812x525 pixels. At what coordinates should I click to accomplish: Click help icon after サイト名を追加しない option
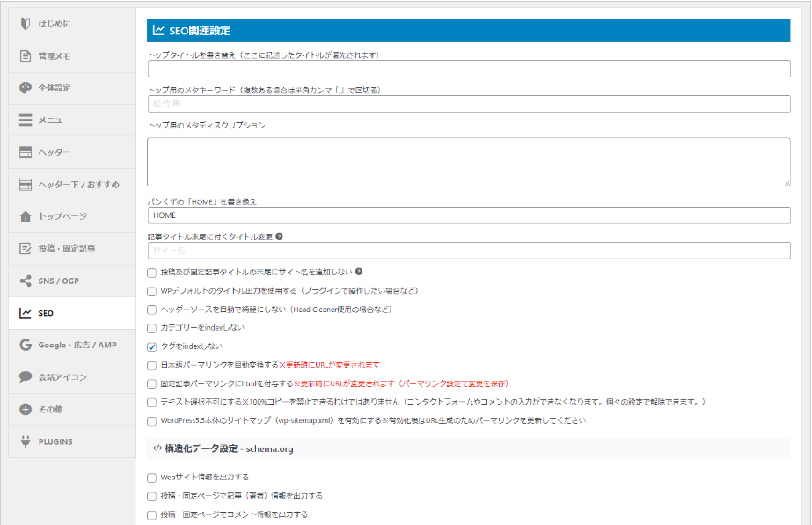click(x=359, y=272)
